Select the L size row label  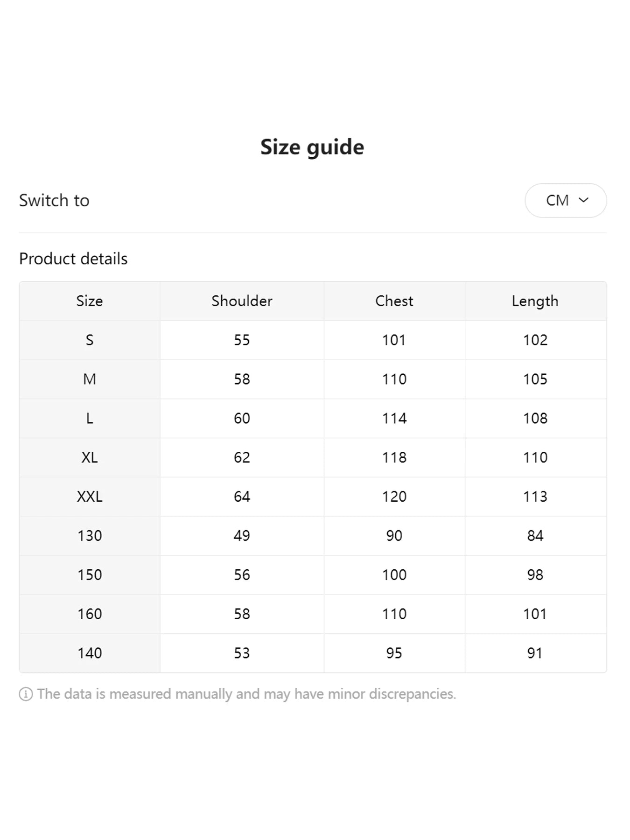[90, 418]
